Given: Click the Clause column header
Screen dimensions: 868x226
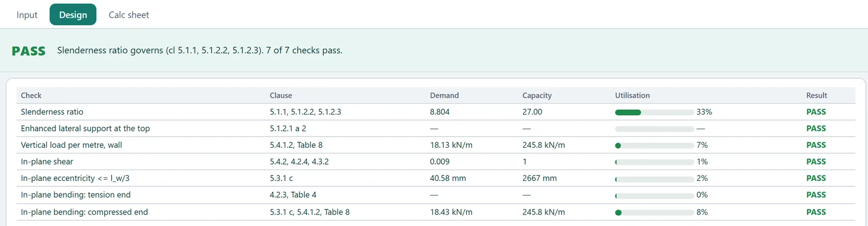Looking at the screenshot, I should [281, 95].
